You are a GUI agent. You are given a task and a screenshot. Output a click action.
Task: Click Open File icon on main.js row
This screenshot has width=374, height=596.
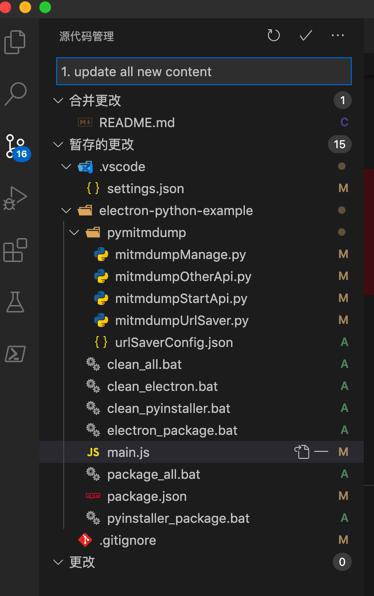coord(302,452)
